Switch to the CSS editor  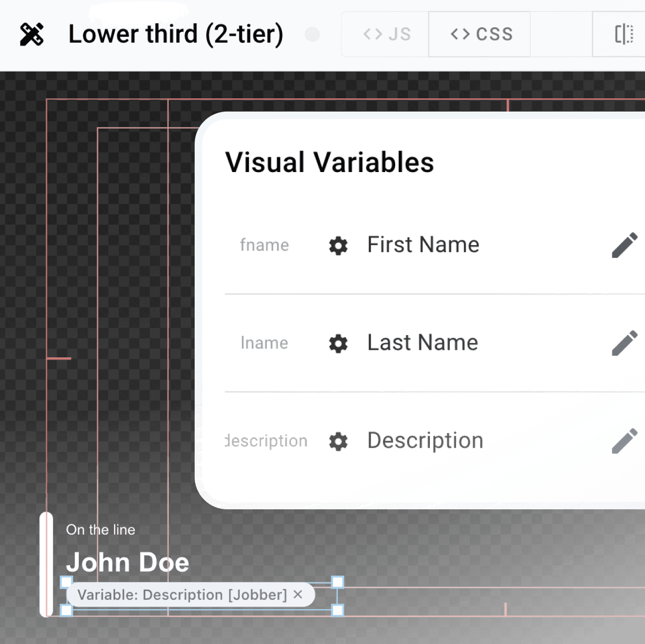tap(479, 34)
